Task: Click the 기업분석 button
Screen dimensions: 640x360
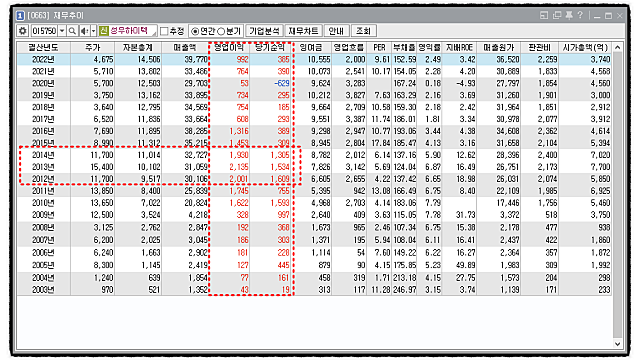Action: pyautogui.click(x=264, y=31)
